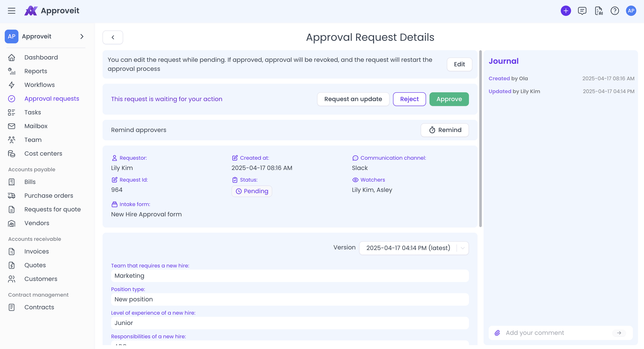Click the purple plus create icon
Viewport: 644px width, 349px height.
566,11
